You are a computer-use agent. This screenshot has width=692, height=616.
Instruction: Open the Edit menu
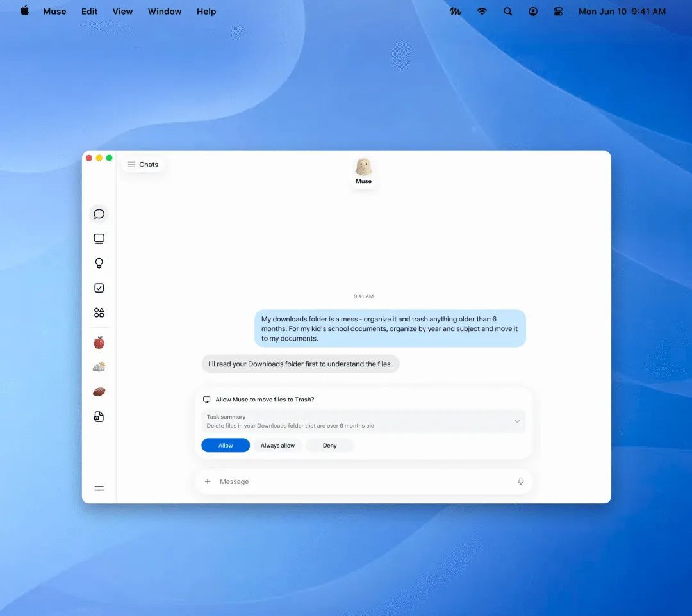click(89, 12)
